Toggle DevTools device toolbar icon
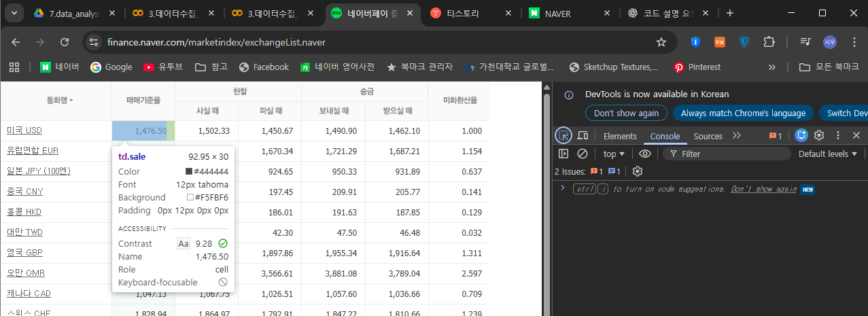The image size is (868, 316). (x=583, y=135)
